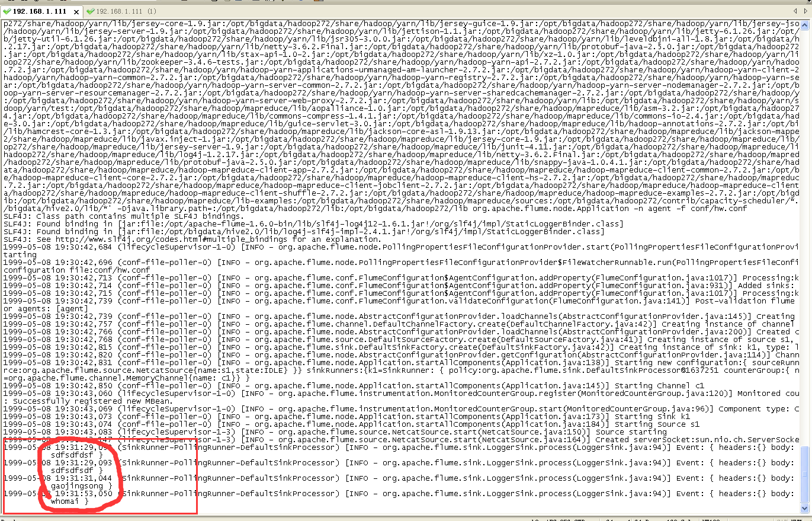Click the tab scroll right arrow

pos(805,11)
